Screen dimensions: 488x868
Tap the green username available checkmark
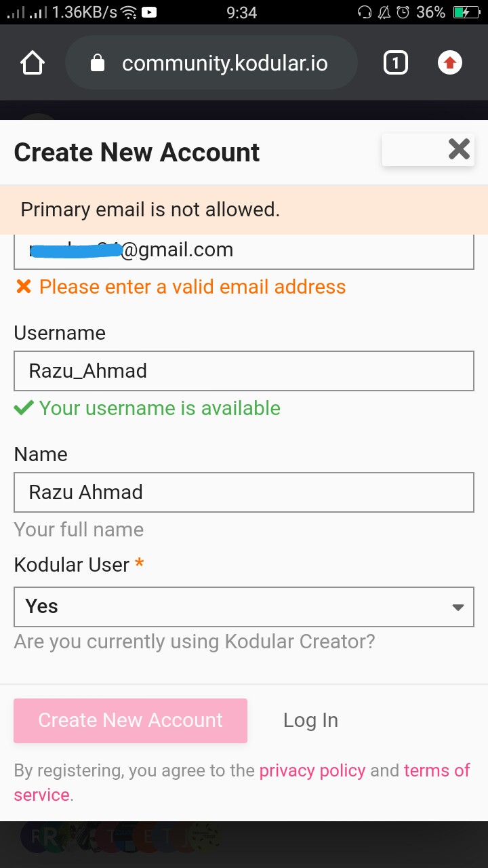(24, 408)
